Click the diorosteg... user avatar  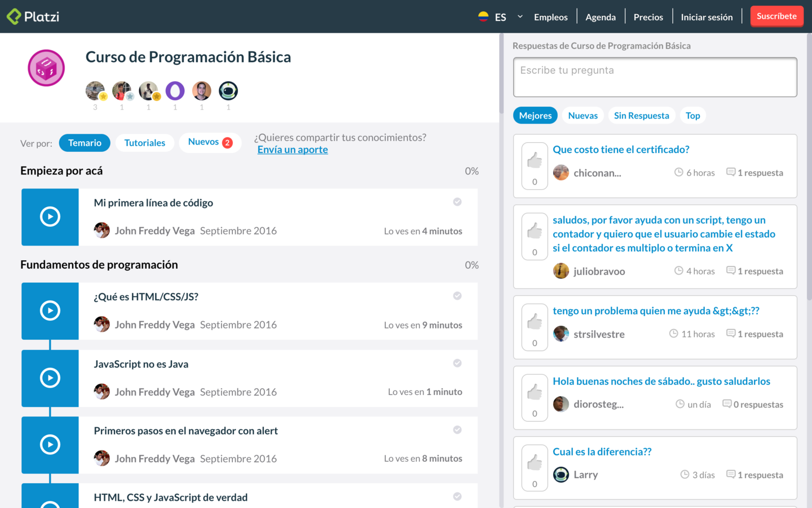(561, 404)
